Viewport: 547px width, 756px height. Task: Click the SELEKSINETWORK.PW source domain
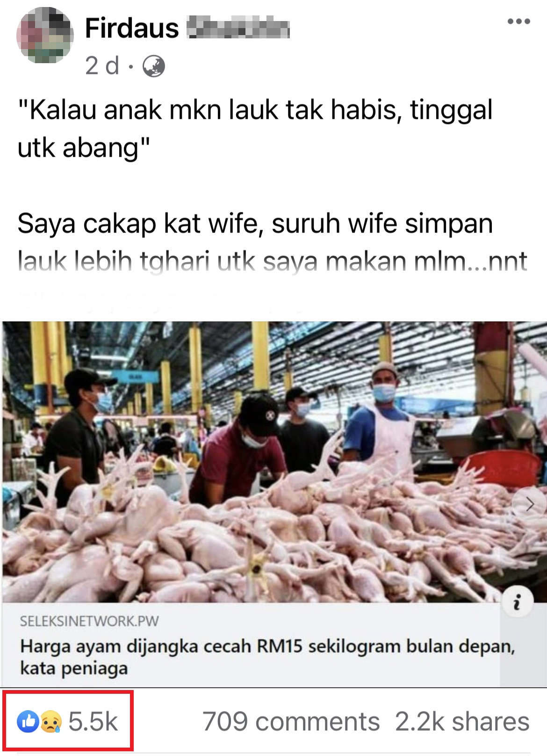click(x=89, y=621)
